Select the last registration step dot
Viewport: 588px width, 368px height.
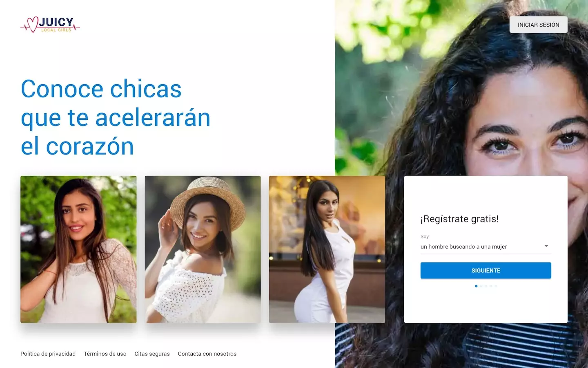496,286
